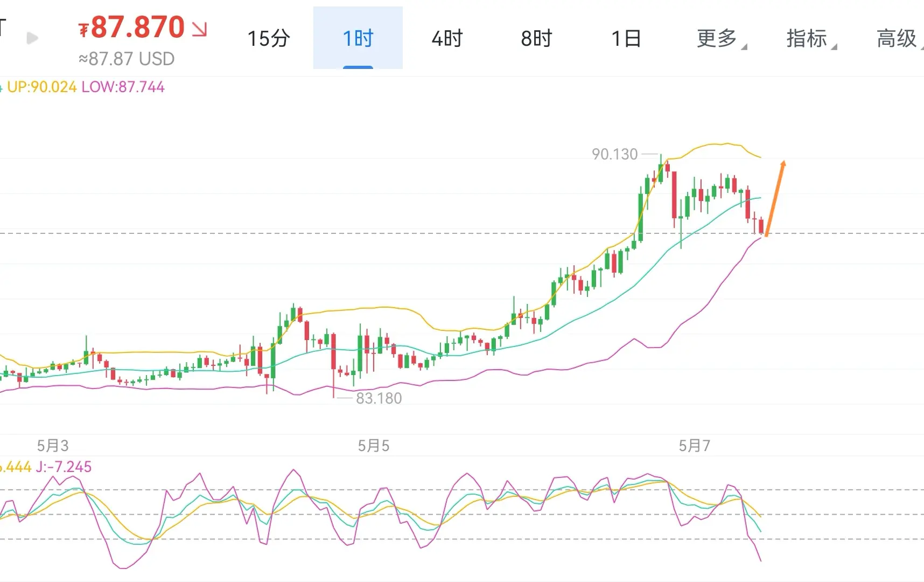Viewport: 924px width, 582px height.
Task: Open the 1日 daily chart tab
Action: click(626, 38)
